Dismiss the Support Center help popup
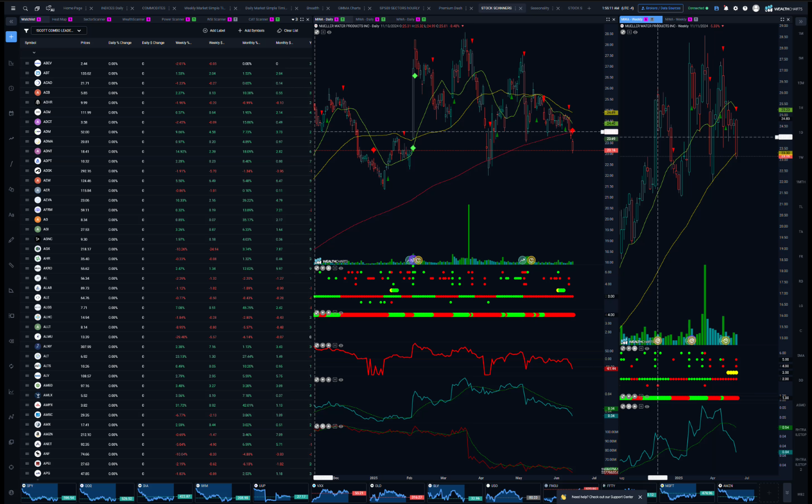This screenshot has height=504, width=812. tap(640, 497)
